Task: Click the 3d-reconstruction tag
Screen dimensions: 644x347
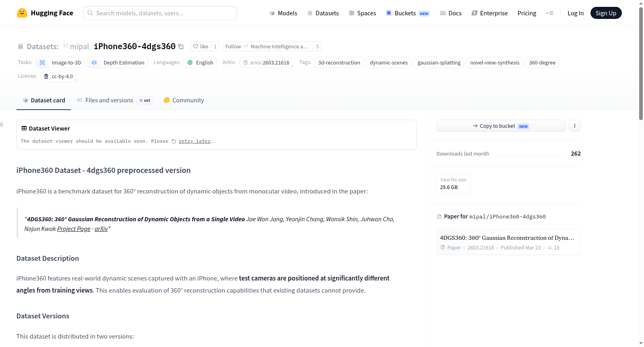Action: coord(339,62)
